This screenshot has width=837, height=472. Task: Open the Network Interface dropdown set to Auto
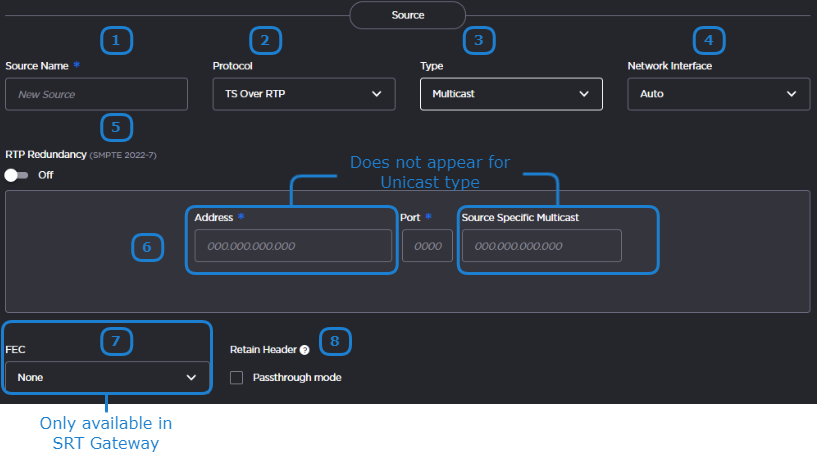point(718,94)
